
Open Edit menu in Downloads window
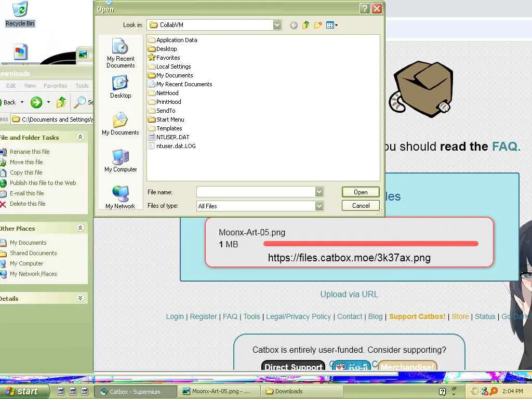tap(11, 86)
